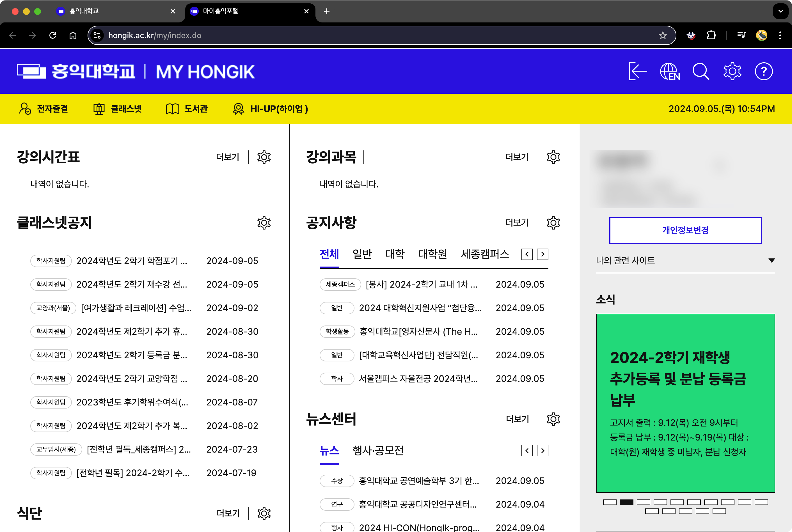This screenshot has width=792, height=532.
Task: Click 더보기 next to 강의과목
Action: click(x=517, y=157)
